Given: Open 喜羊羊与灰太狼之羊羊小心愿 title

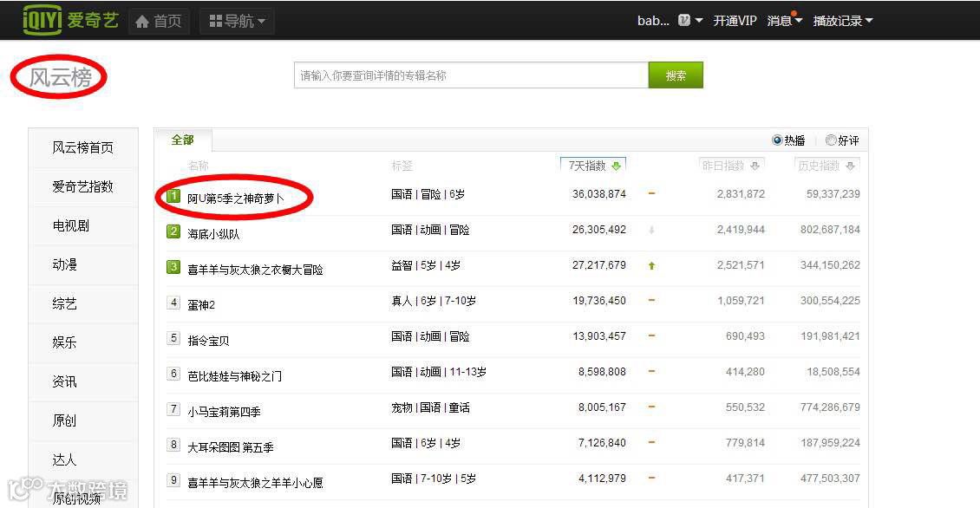Looking at the screenshot, I should pyautogui.click(x=255, y=483).
